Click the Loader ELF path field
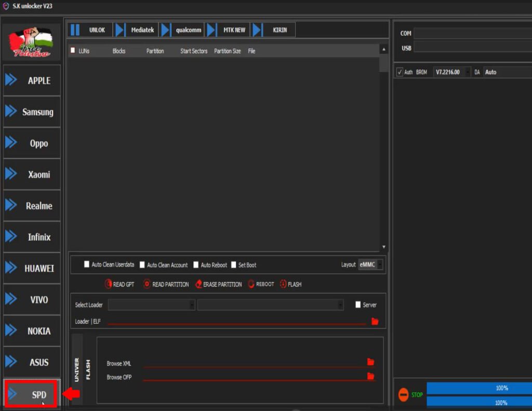Image resolution: width=532 pixels, height=411 pixels. tap(237, 322)
